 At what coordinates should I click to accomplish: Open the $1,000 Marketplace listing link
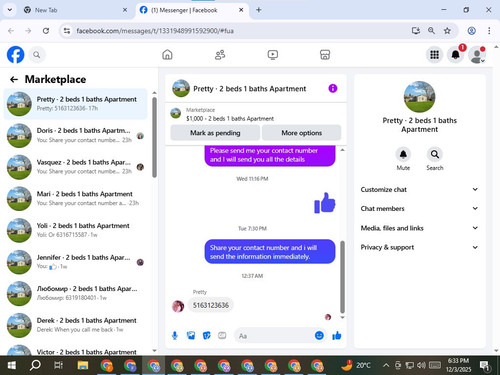click(230, 118)
